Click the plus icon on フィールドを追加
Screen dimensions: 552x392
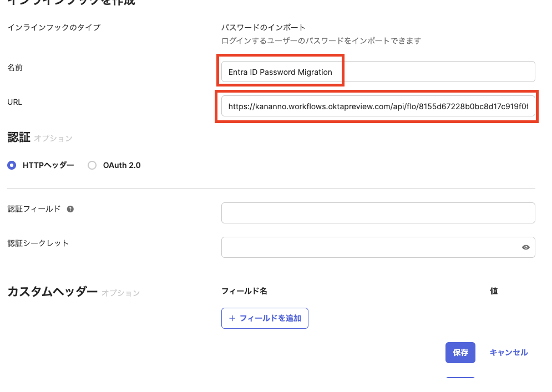(x=232, y=318)
